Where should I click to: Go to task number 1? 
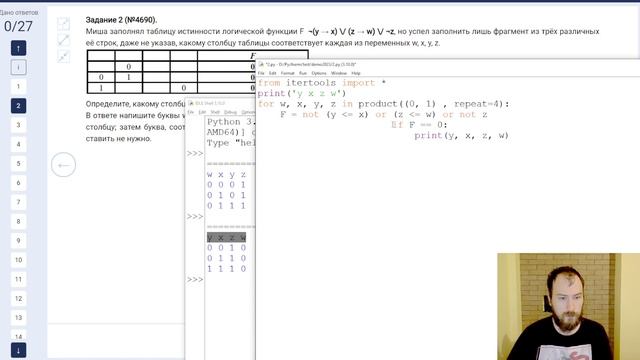click(18, 87)
